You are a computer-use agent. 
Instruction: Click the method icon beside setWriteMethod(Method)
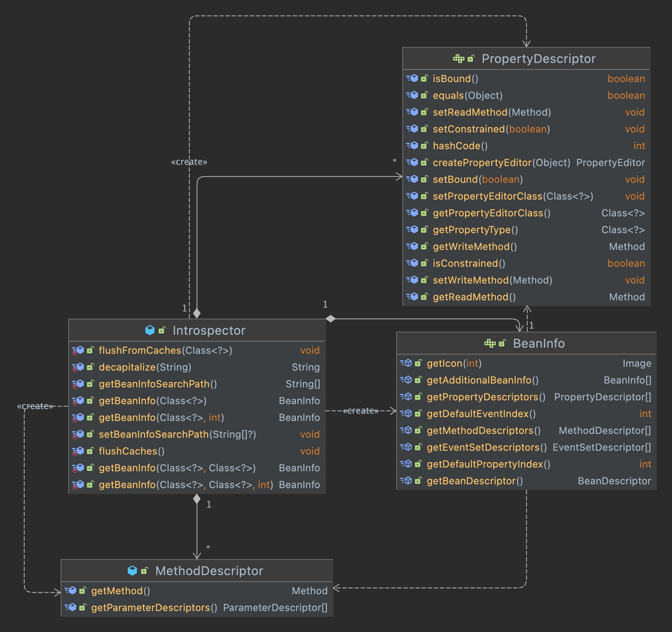(x=414, y=280)
